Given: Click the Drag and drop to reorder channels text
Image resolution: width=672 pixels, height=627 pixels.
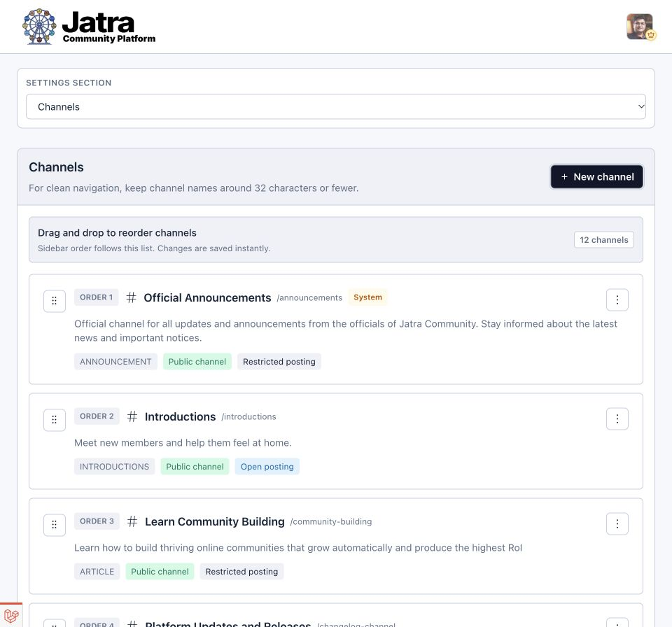Looking at the screenshot, I should (x=117, y=233).
